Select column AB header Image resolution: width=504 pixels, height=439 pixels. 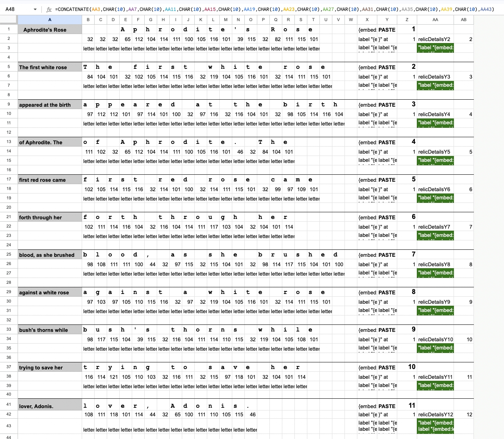point(463,20)
